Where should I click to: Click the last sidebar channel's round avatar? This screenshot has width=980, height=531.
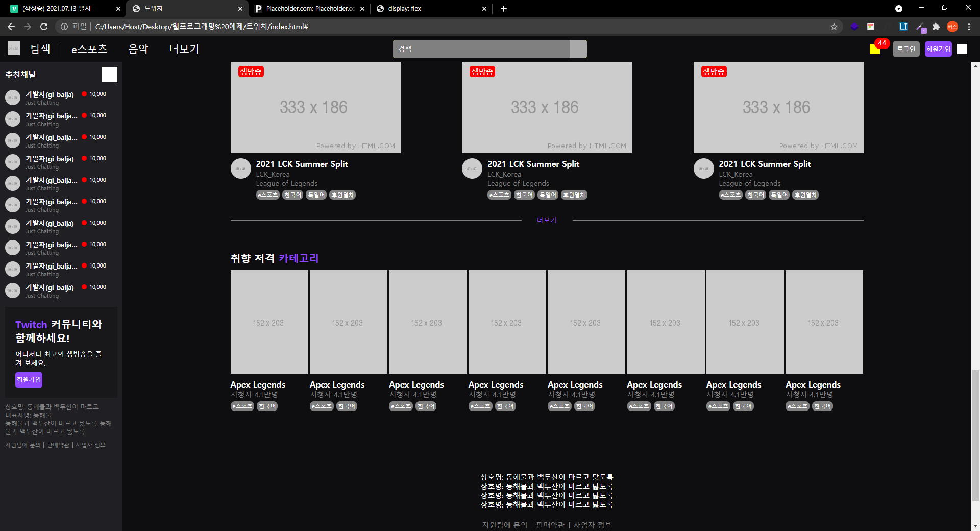click(13, 291)
